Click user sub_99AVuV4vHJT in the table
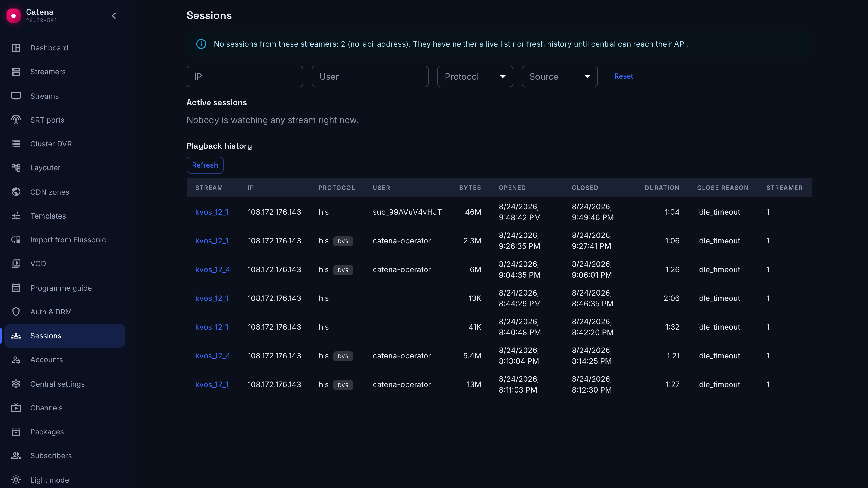 [407, 212]
